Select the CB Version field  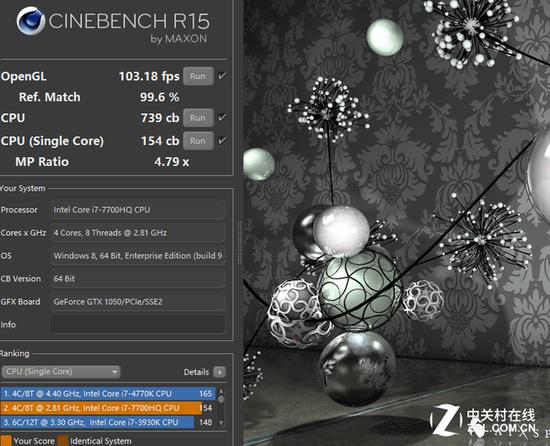(138, 279)
